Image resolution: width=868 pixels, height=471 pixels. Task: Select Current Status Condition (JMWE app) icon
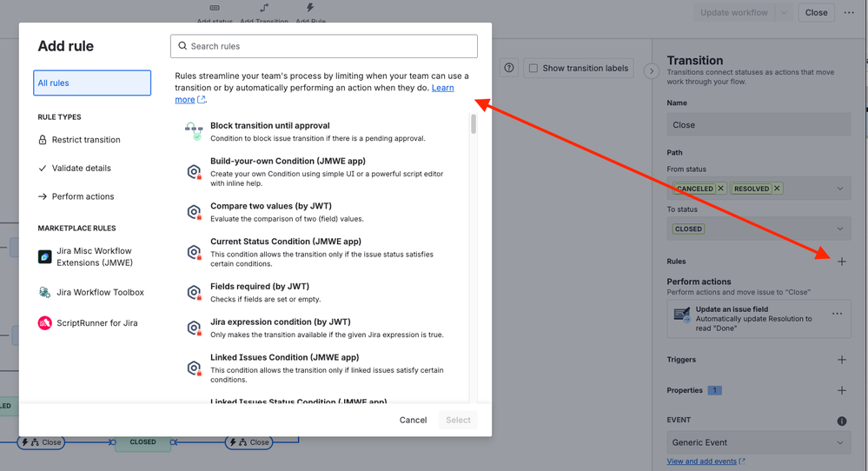(194, 252)
